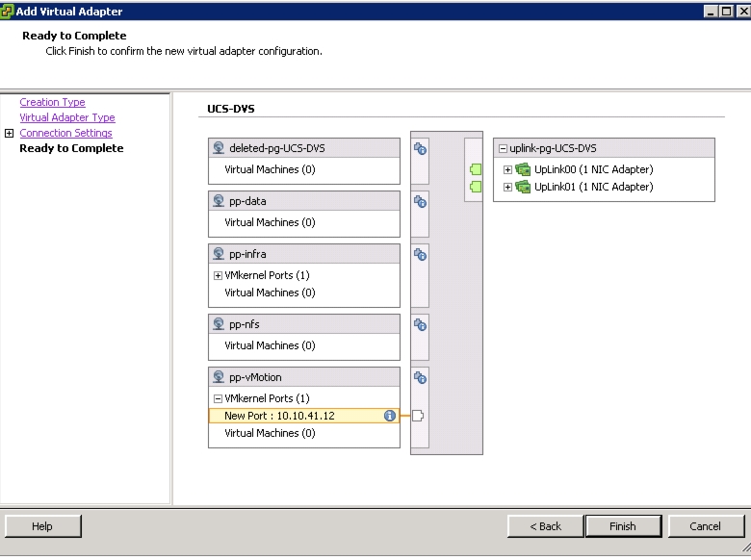
Task: Click the port icon next to pp-vMotion
Action: pos(420,377)
